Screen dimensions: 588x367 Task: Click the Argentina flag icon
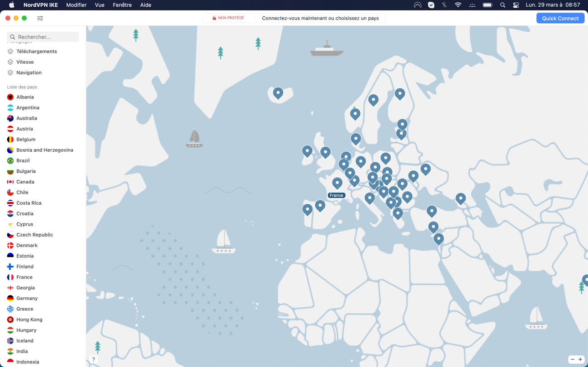[x=10, y=108]
